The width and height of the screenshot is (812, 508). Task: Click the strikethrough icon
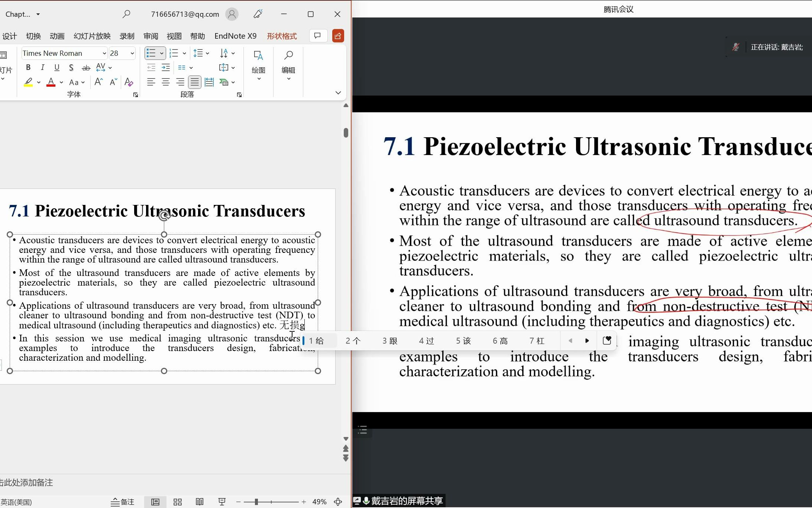86,68
